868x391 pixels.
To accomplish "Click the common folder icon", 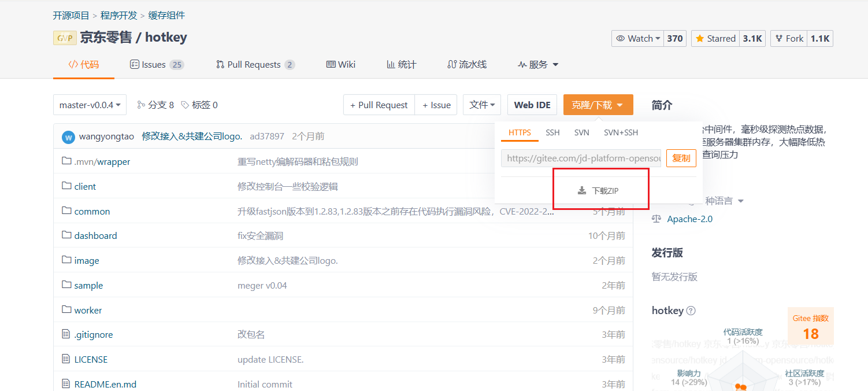I will click(66, 211).
